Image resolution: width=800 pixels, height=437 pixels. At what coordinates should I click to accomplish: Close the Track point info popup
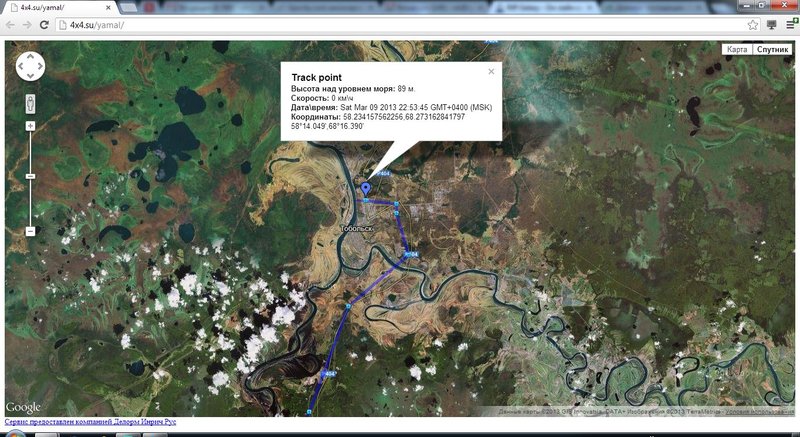pyautogui.click(x=491, y=71)
